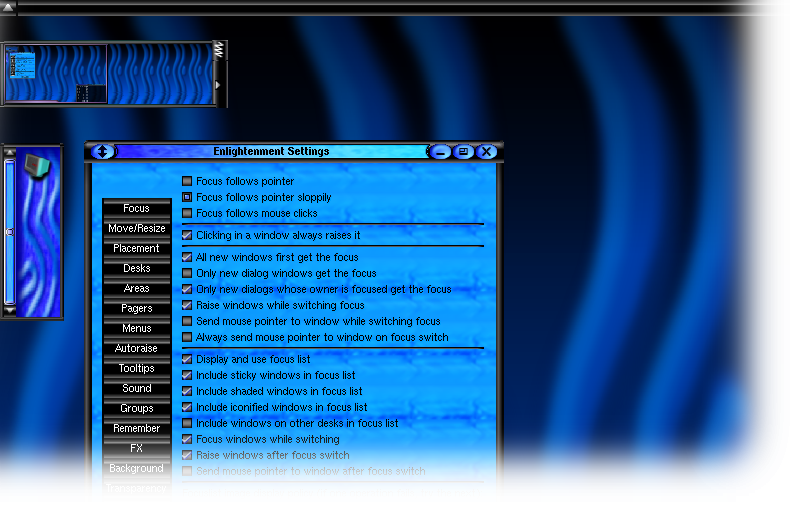Enable Only new dialog windows get the focus
This screenshot has height=525, width=800.
(187, 273)
